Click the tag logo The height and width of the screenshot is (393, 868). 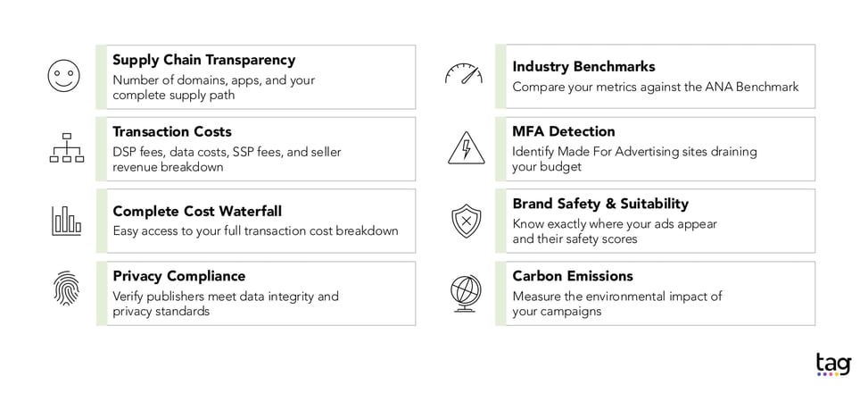pyautogui.click(x=833, y=364)
